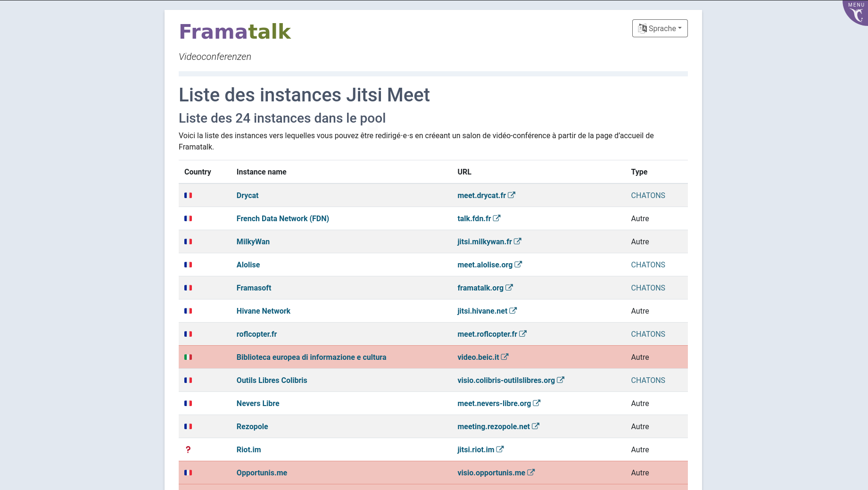
Task: Click the French flag in the MilkyWan row
Action: [x=188, y=241]
